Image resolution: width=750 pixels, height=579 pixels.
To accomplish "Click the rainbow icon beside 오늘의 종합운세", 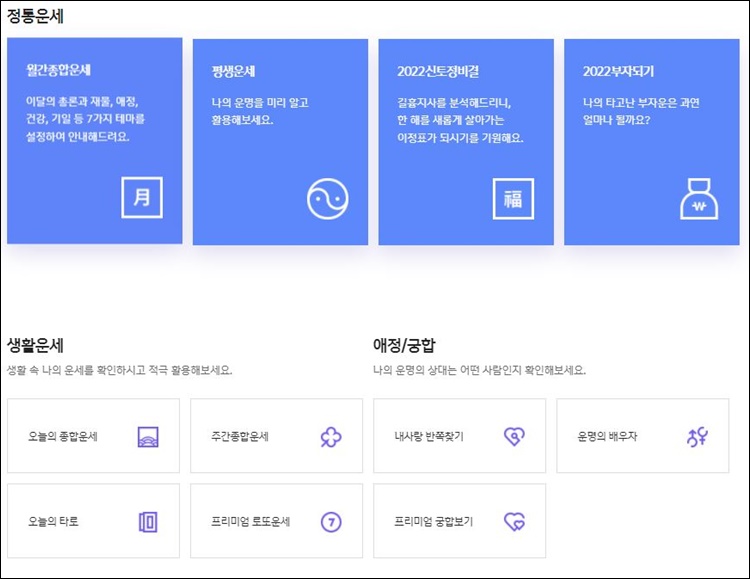I will click(148, 436).
